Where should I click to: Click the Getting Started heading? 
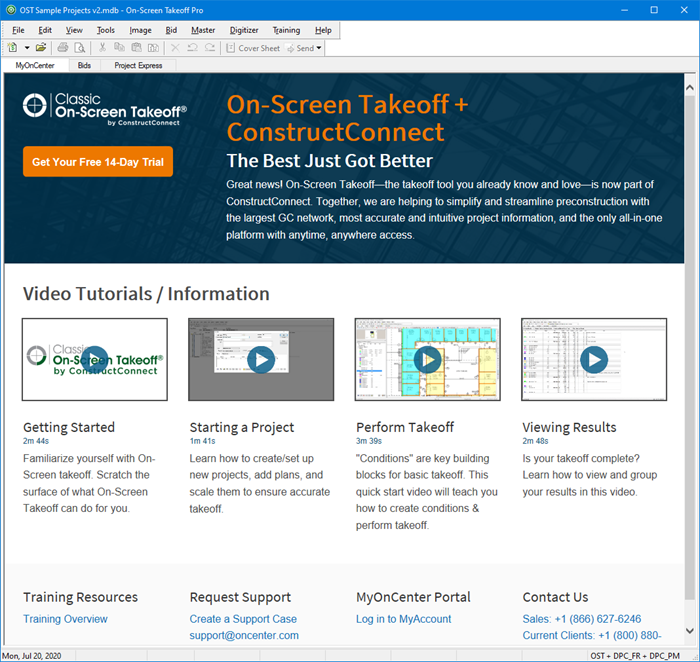[x=69, y=427]
